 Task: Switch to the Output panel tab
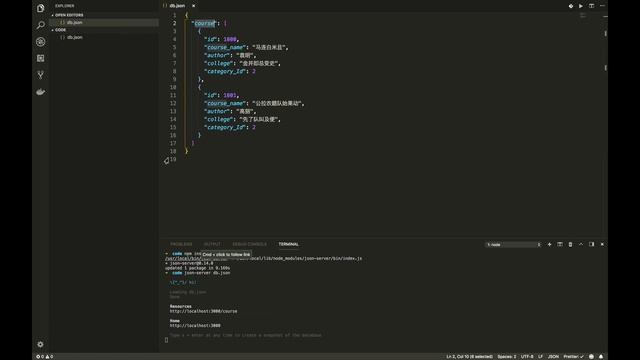(x=212, y=244)
